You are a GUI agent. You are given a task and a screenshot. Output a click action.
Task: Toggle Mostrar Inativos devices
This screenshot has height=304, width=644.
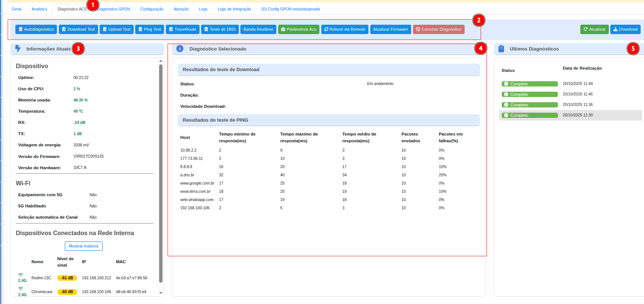click(x=83, y=246)
